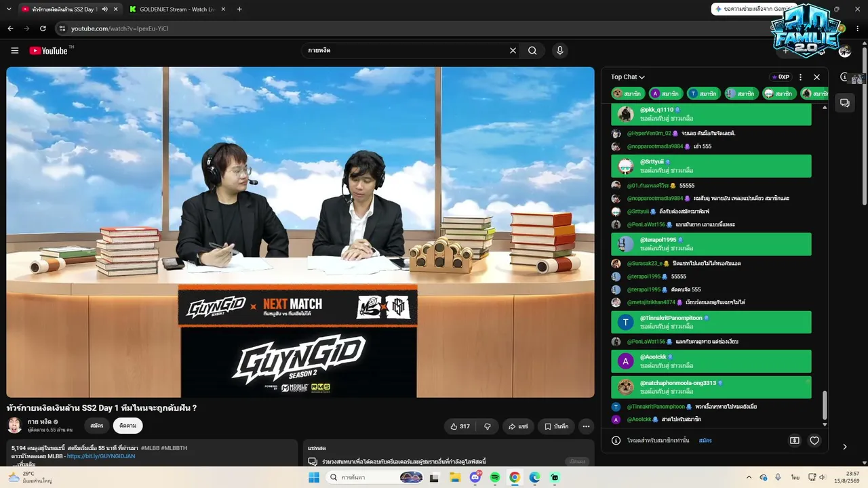The height and width of the screenshot is (488, 868).
Task: Click @HyperVen0m_02 chat username
Action: coord(649,134)
